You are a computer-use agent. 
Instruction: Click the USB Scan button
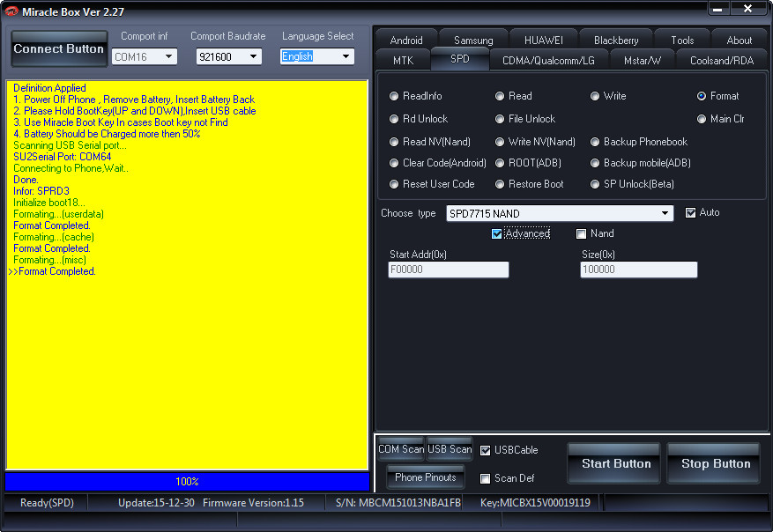point(450,449)
